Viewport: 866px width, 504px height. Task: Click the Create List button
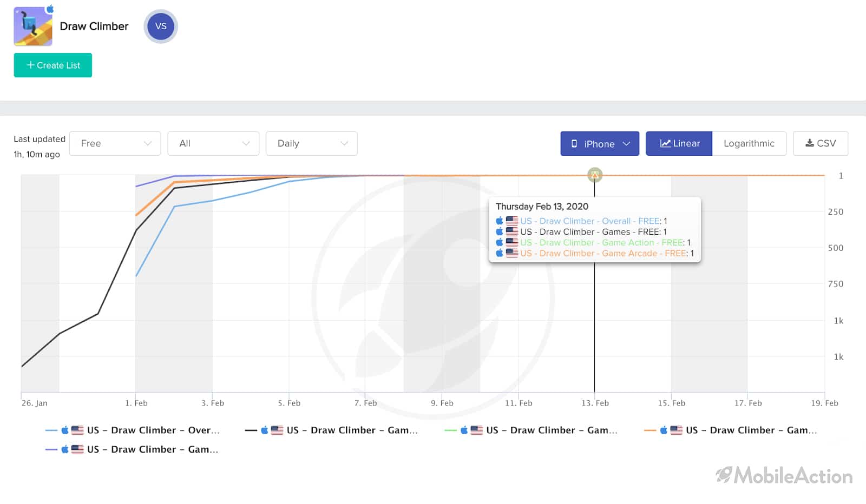coord(53,65)
